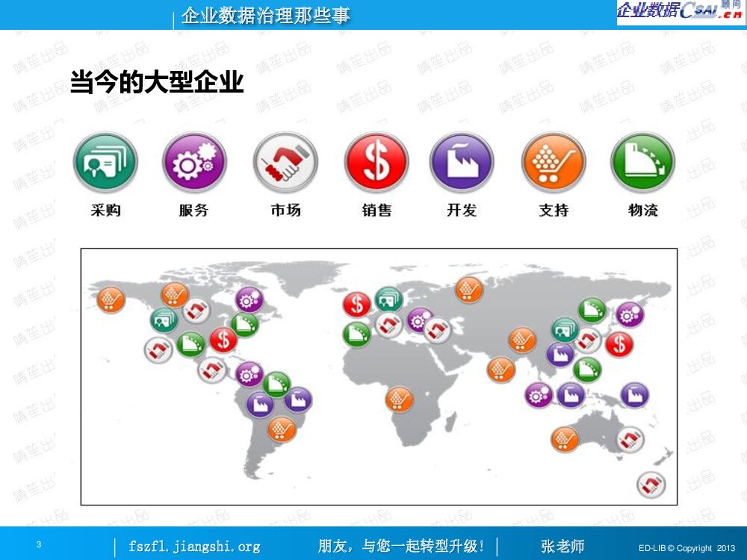This screenshot has width=747, height=560.
Task: Click the orange cart icon over Alaska
Action: tap(111, 300)
